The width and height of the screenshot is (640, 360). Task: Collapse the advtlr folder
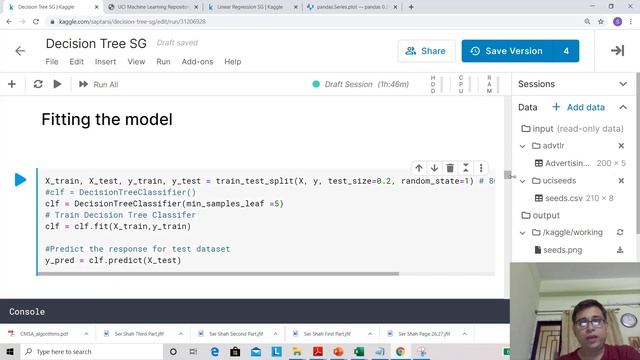pyautogui.click(x=522, y=146)
